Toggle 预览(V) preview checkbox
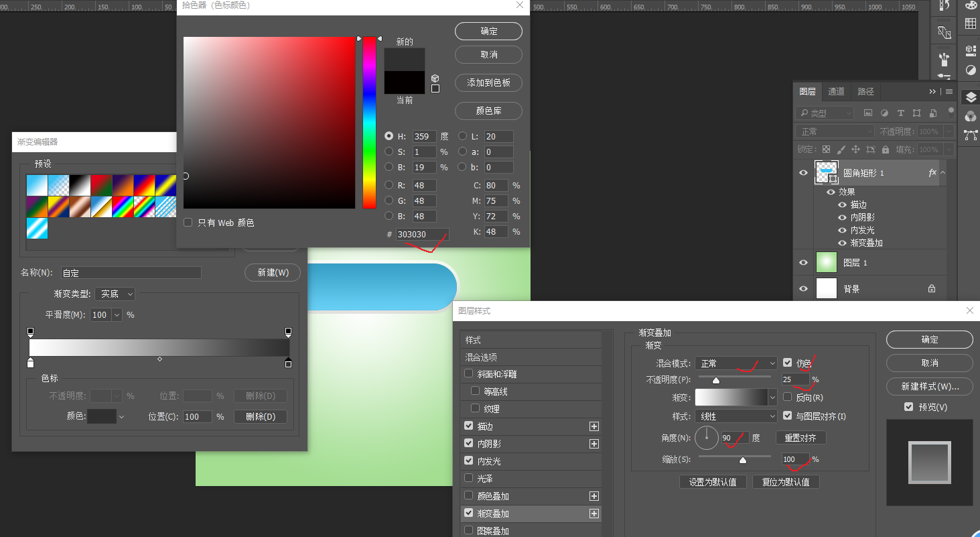This screenshot has height=537, width=980. coord(908,407)
